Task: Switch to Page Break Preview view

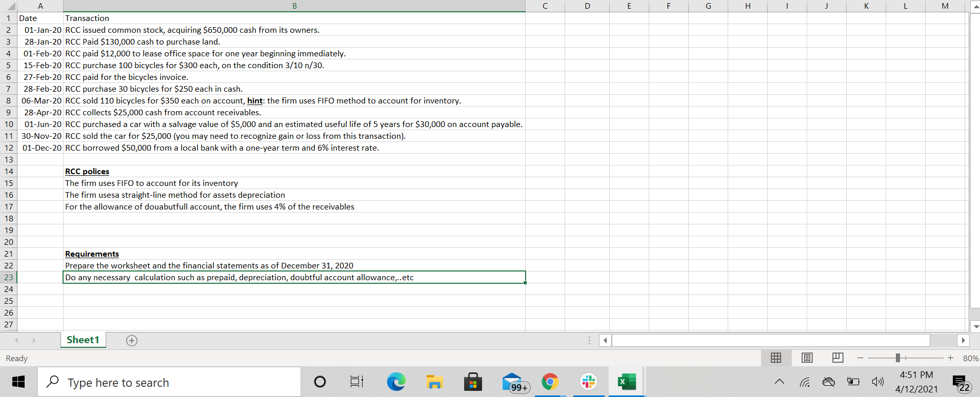Action: (837, 358)
